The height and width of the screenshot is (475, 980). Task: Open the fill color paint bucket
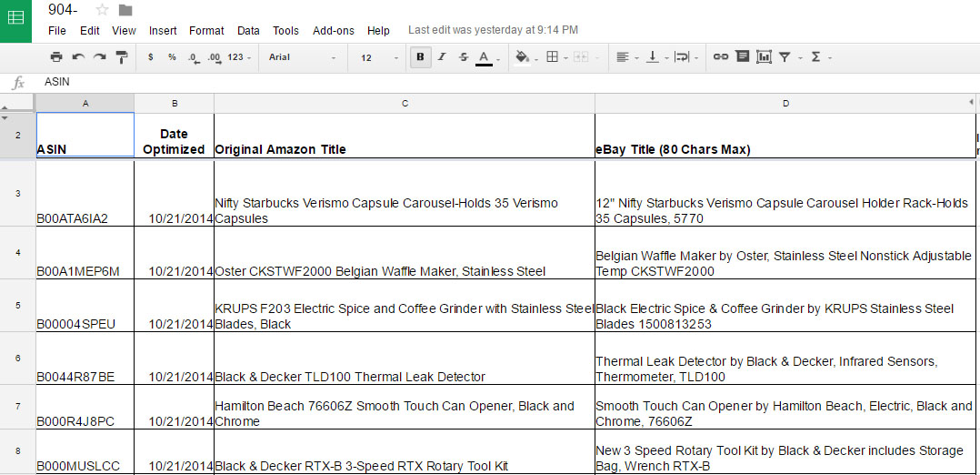[x=522, y=57]
